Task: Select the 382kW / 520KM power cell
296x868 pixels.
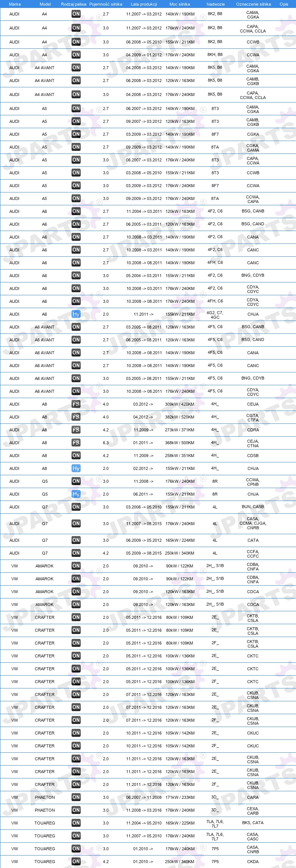Action: coord(180,417)
